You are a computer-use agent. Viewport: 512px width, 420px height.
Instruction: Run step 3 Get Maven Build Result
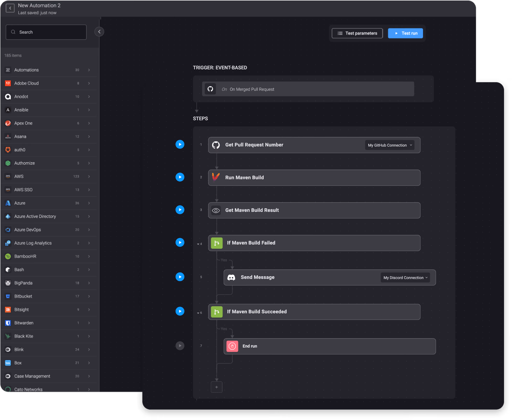(180, 210)
